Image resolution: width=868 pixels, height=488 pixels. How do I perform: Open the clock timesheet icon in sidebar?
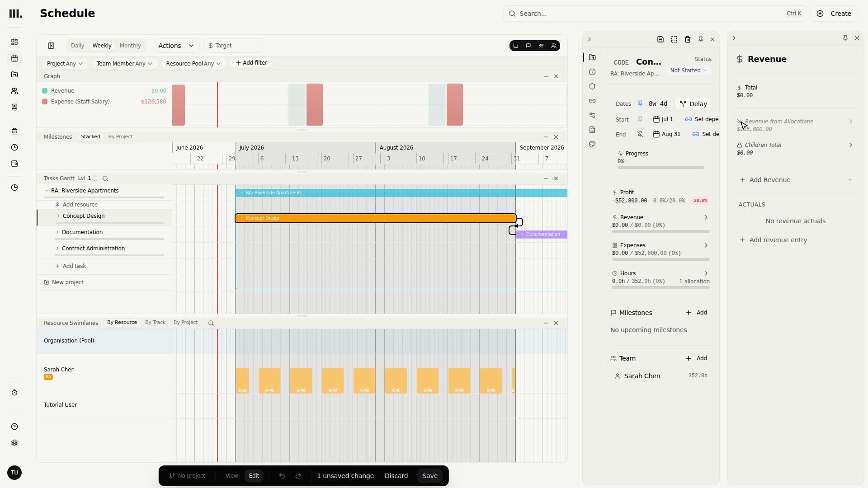click(x=14, y=147)
